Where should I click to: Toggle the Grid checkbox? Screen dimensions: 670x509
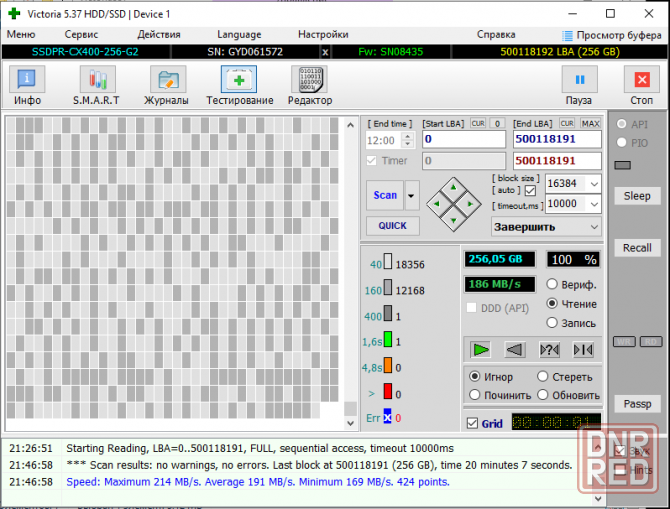[473, 424]
